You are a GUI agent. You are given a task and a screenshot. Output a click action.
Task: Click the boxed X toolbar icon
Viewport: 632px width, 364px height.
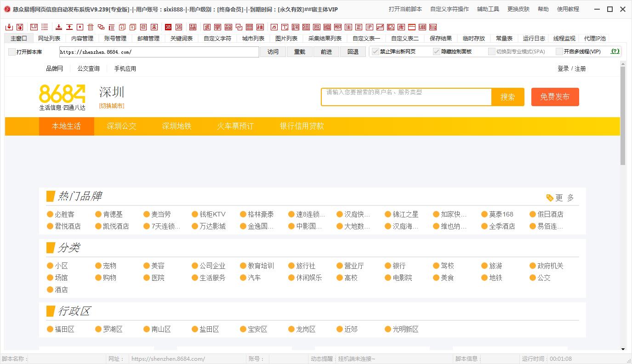(x=80, y=27)
